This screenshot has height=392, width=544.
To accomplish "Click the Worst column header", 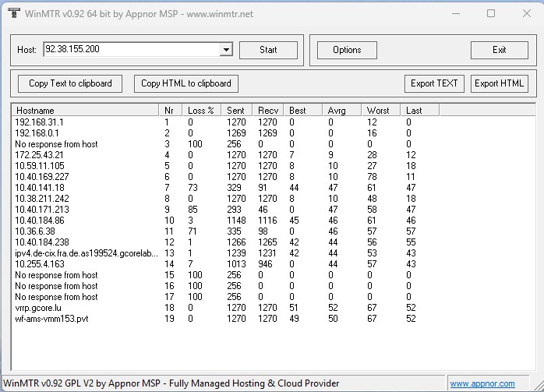I will (382, 111).
